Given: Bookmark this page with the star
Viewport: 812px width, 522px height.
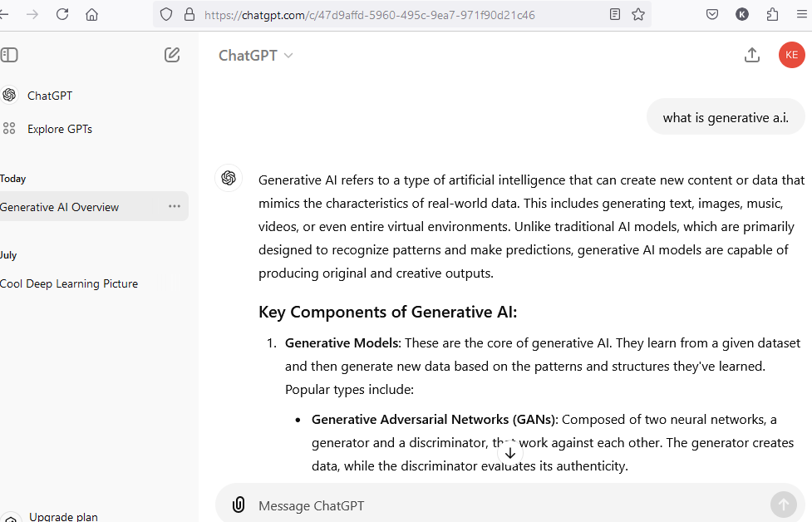Looking at the screenshot, I should pyautogui.click(x=638, y=14).
